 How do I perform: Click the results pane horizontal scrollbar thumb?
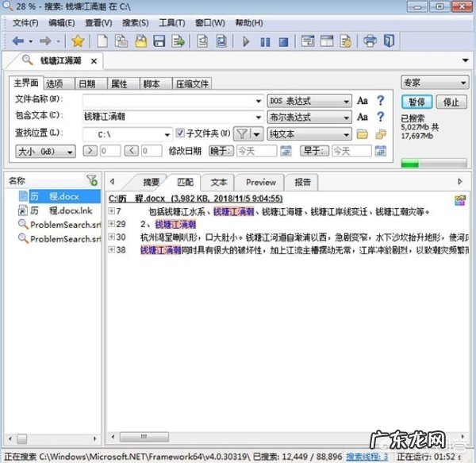(x=144, y=437)
